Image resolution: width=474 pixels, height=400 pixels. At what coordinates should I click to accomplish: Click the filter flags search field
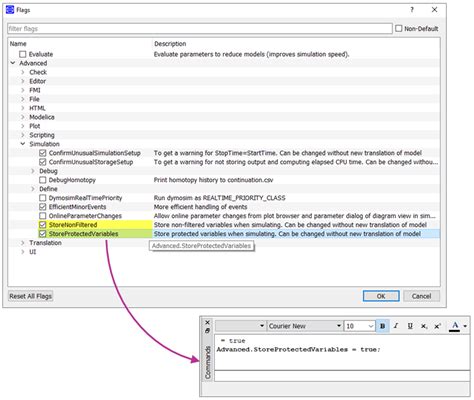(x=200, y=28)
